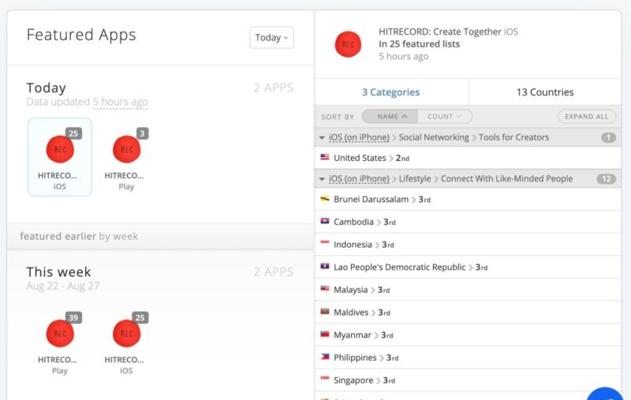
Task: Select HITRECORD iOS app in This week
Action: point(126,341)
